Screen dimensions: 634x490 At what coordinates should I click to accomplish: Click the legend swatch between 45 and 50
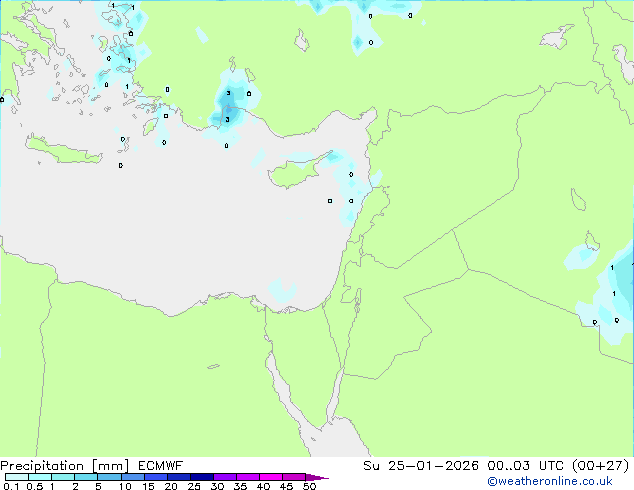coord(294,477)
